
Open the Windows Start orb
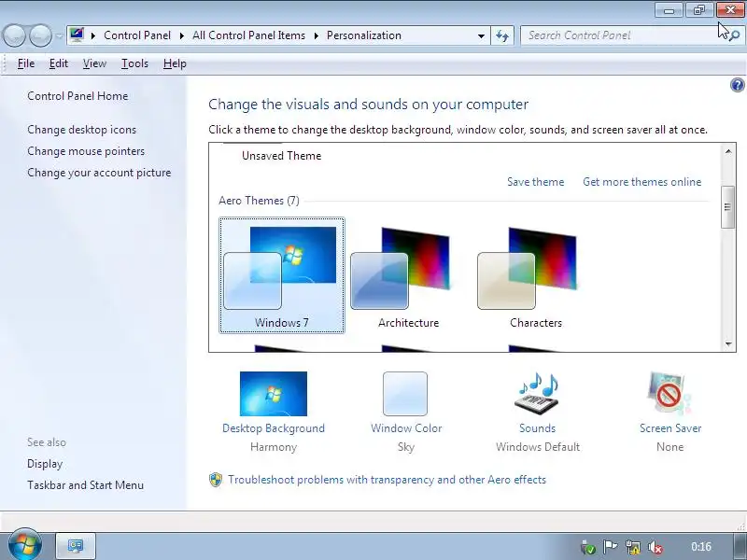25,544
